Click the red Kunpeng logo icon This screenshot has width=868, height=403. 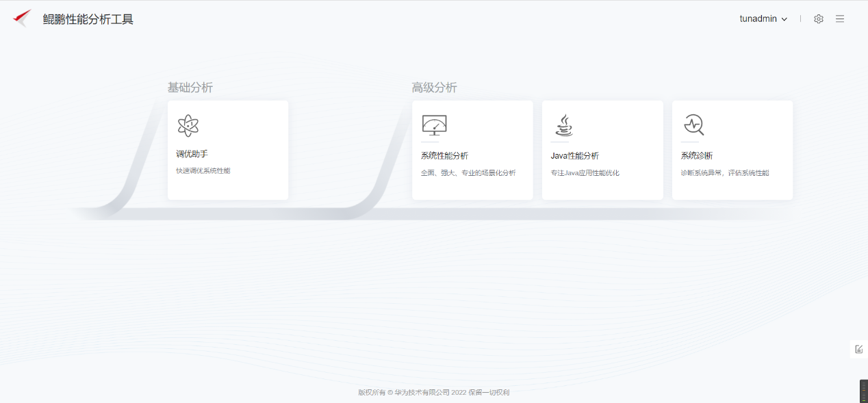[x=22, y=18]
